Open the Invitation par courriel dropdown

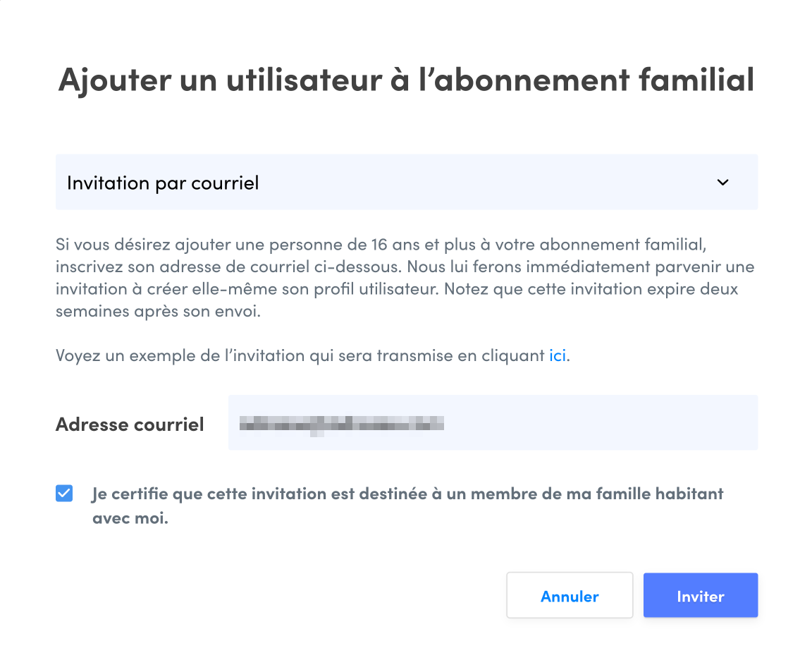(x=406, y=183)
